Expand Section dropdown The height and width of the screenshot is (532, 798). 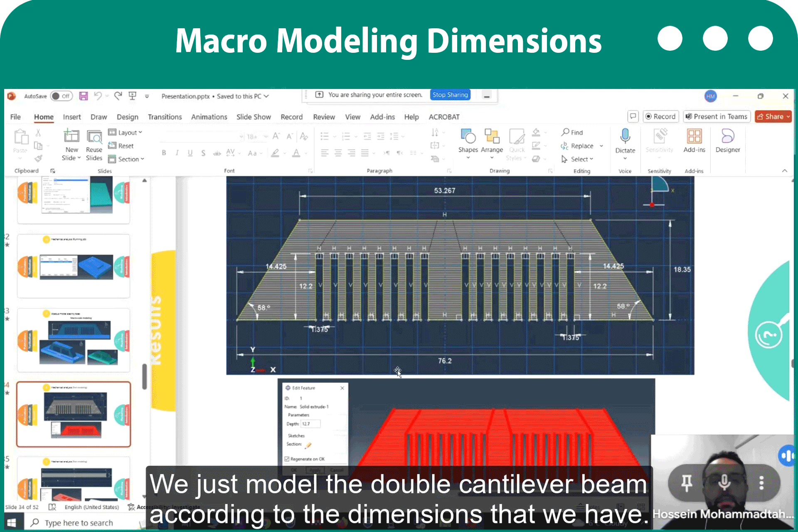[x=126, y=159]
